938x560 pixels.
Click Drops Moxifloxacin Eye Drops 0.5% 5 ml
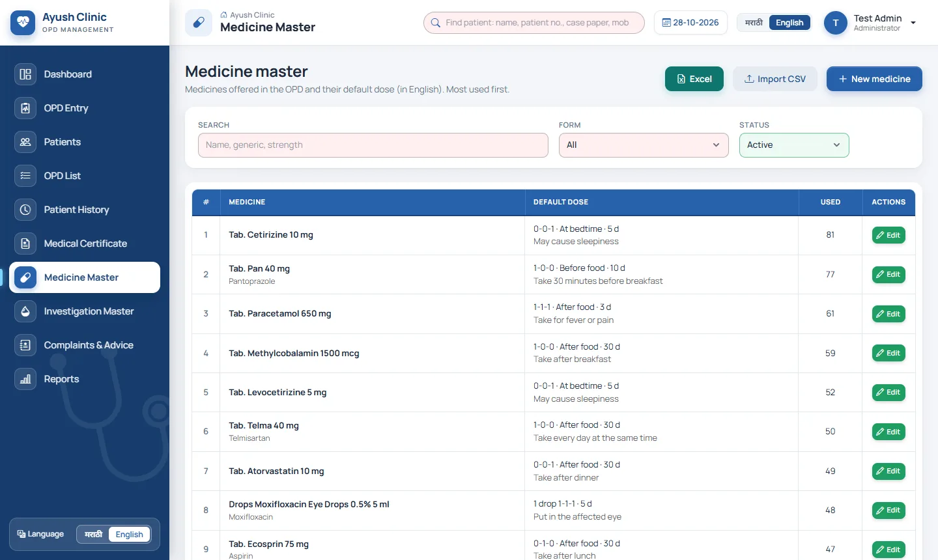pyautogui.click(x=309, y=505)
